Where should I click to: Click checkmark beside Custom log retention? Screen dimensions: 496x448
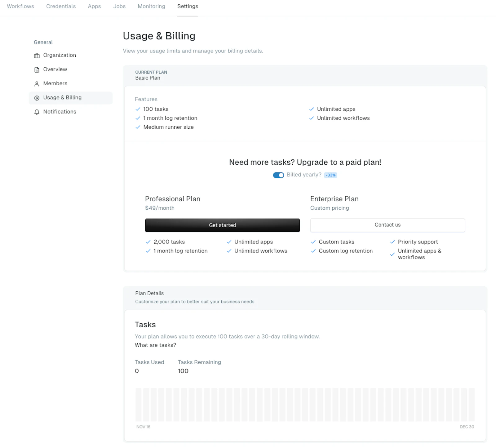click(x=313, y=251)
